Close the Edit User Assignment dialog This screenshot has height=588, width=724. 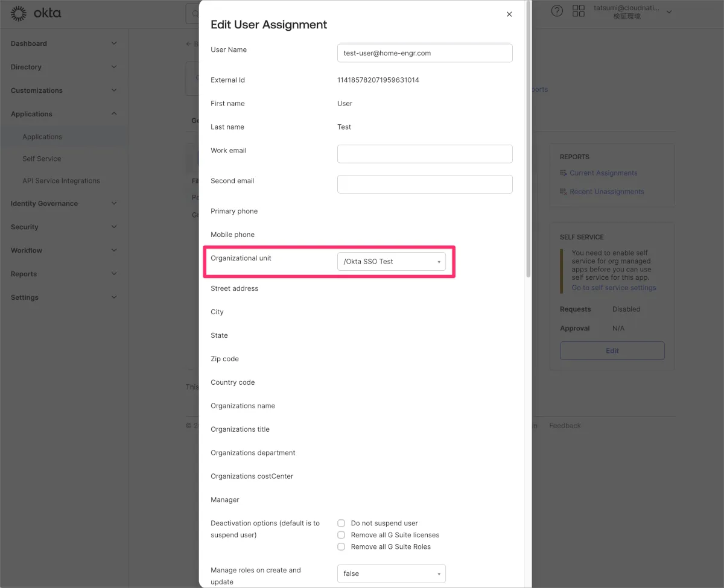point(509,14)
